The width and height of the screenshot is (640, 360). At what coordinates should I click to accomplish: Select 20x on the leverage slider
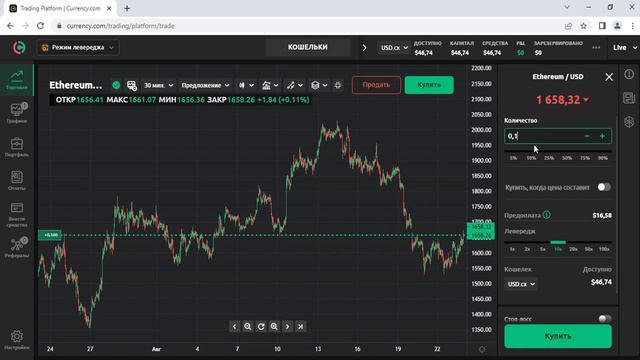tap(573, 249)
